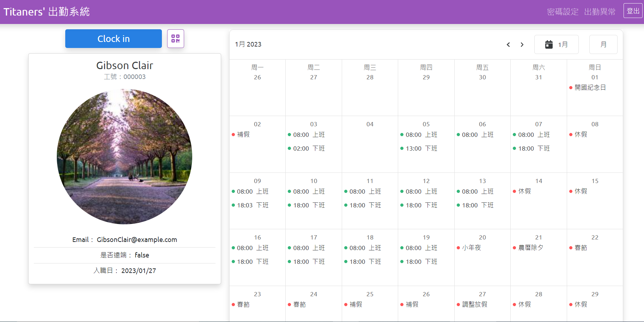The height and width of the screenshot is (322, 644).
Task: Click the green dot beside 08:00 上班 on Jan 16
Action: click(x=233, y=248)
